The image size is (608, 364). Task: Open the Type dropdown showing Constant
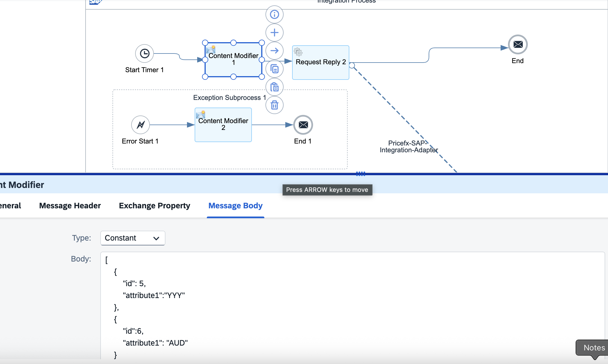tap(133, 238)
